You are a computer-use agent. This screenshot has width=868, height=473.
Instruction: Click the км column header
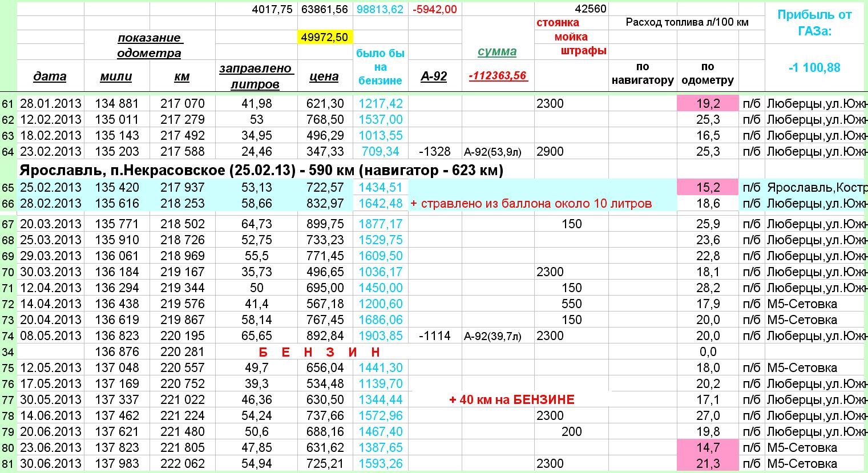point(182,76)
